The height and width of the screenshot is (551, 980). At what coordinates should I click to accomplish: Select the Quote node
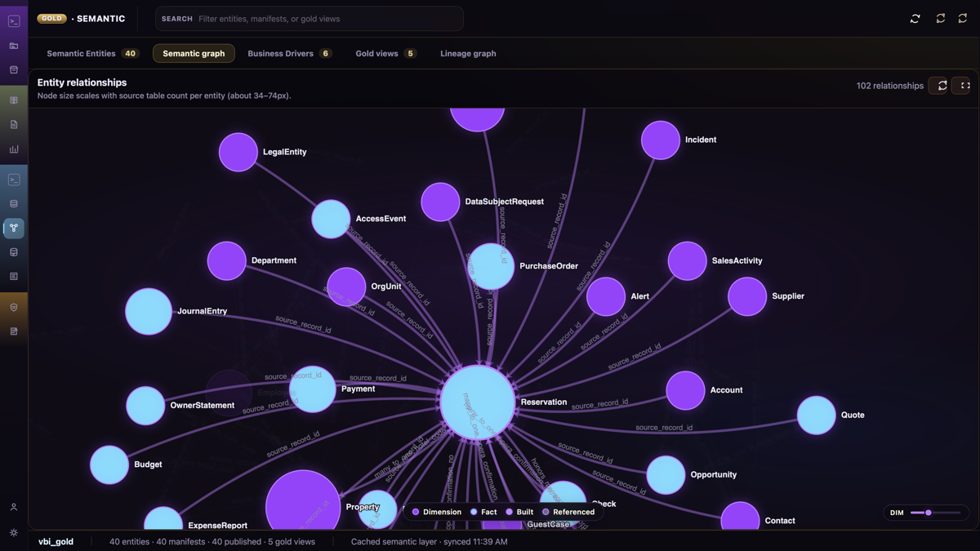(816, 415)
